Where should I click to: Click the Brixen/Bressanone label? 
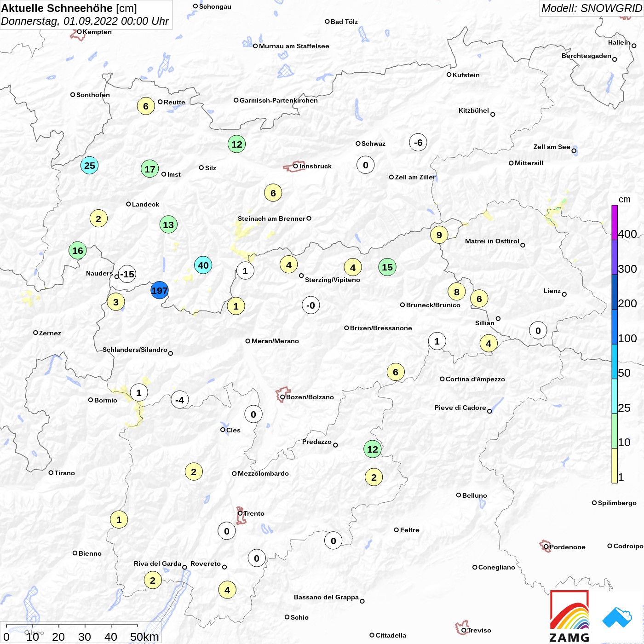[381, 328]
